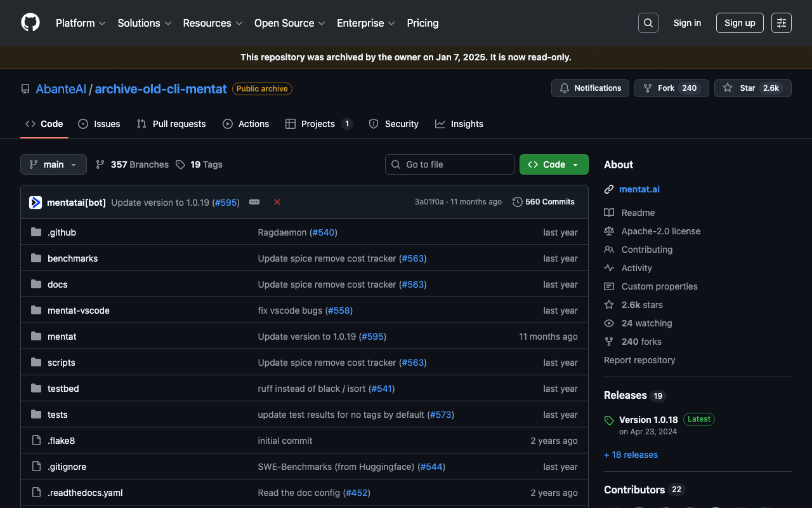Screen dimensions: 812x508
Task: Click the mentatai[bot] avatar
Action: coord(36,203)
